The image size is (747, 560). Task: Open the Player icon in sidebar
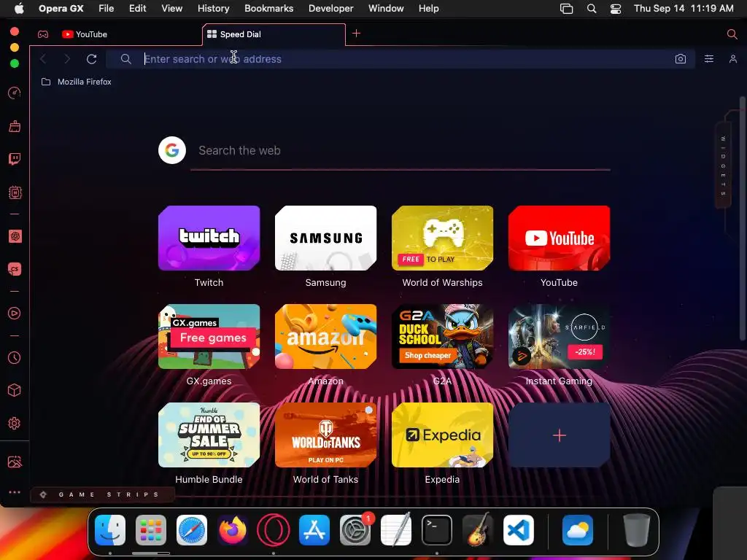(15, 313)
